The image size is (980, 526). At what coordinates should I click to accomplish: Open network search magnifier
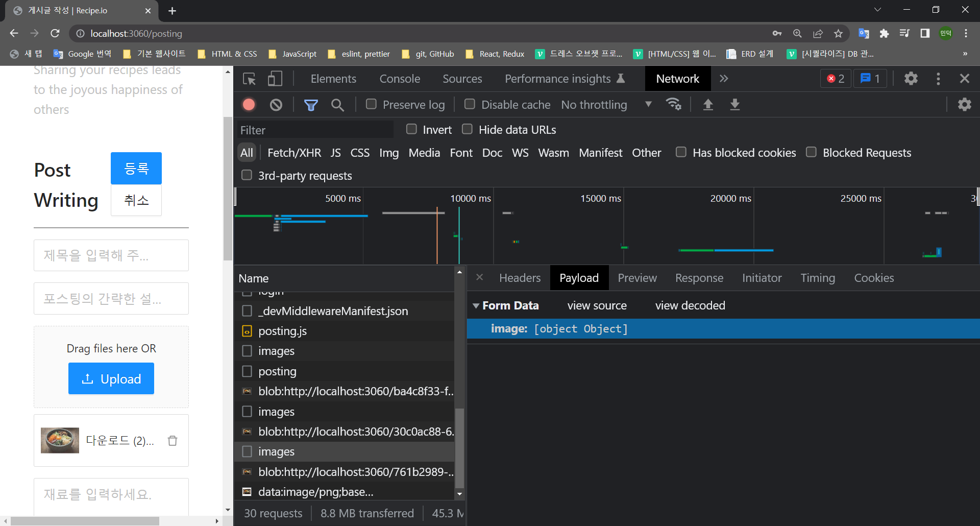[337, 105]
